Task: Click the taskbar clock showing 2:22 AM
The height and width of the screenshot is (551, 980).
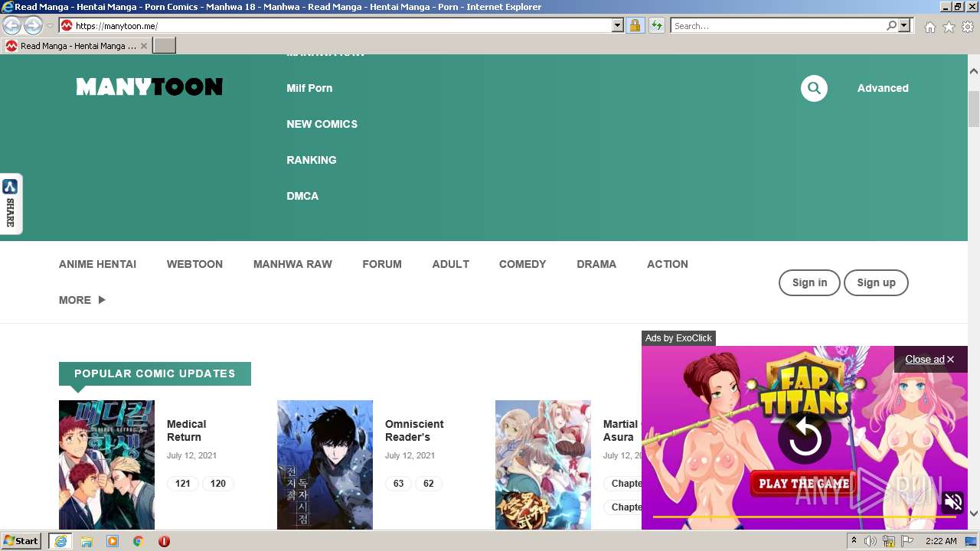Action: tap(941, 541)
